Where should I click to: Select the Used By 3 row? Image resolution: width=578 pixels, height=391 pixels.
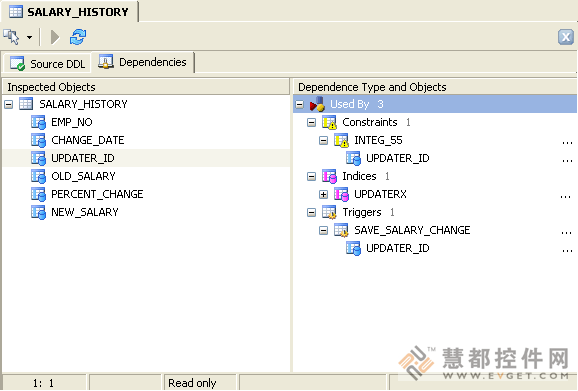coord(435,104)
